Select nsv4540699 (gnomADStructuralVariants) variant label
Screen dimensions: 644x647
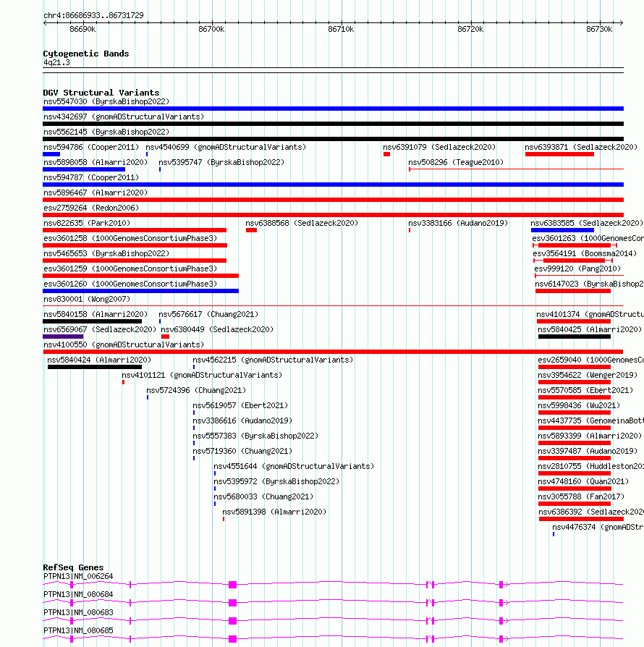(x=226, y=148)
